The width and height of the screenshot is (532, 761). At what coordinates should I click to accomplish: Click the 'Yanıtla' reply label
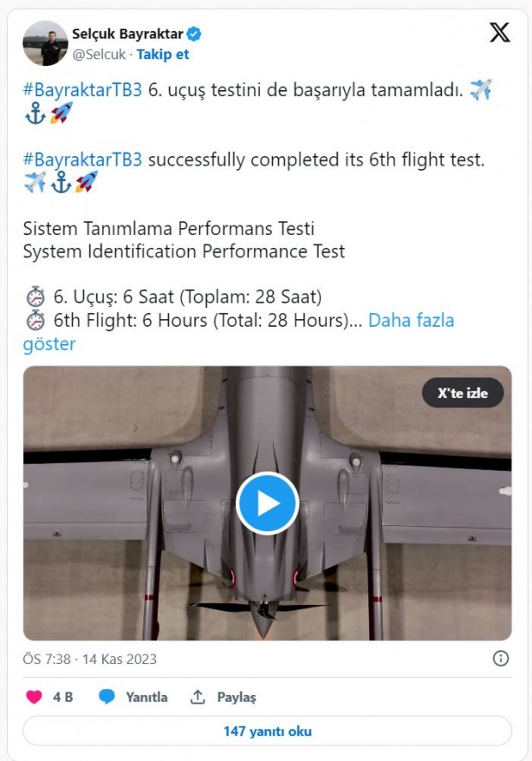tap(146, 697)
